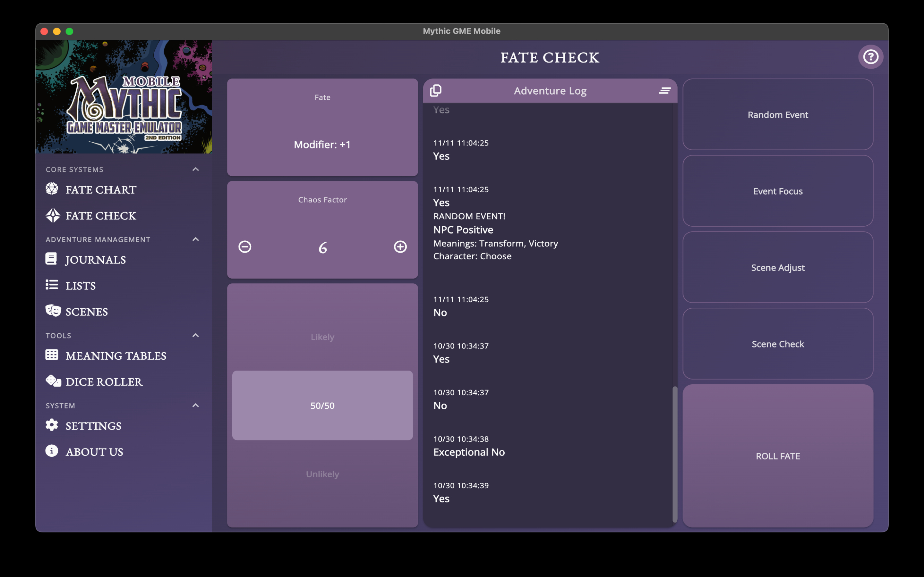Decrease the Chaos Factor with the minus icon
Viewport: 924px width, 577px height.
(x=245, y=247)
